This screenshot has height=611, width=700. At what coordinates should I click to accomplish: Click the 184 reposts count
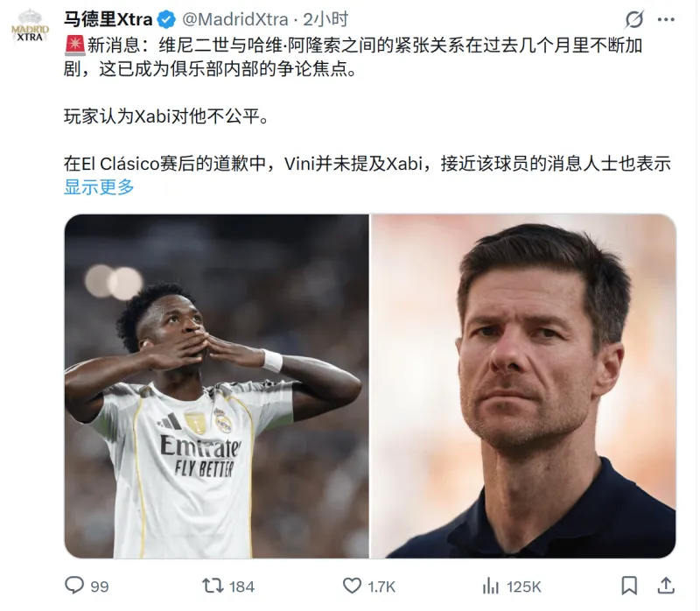[x=241, y=586]
